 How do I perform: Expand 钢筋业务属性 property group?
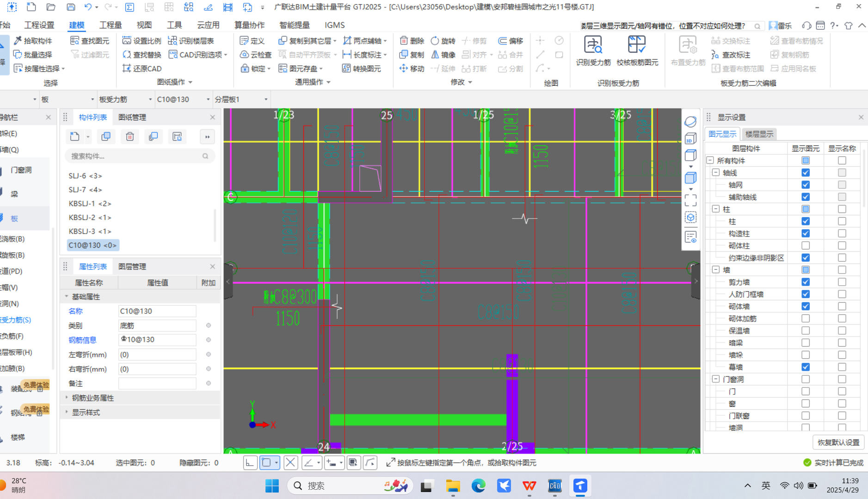coord(67,398)
